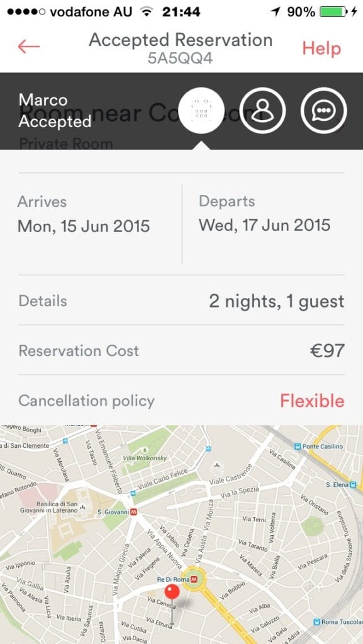Tap Re Di Roma metro icon
Viewport: 363px width, 644px height.
pyautogui.click(x=194, y=579)
